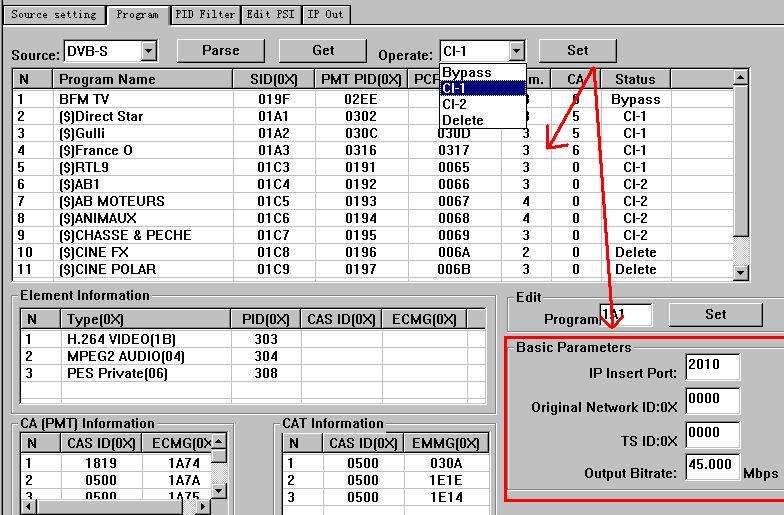Select the ($)France O program row
Image resolution: width=784 pixels, height=515 pixels.
click(x=372, y=150)
